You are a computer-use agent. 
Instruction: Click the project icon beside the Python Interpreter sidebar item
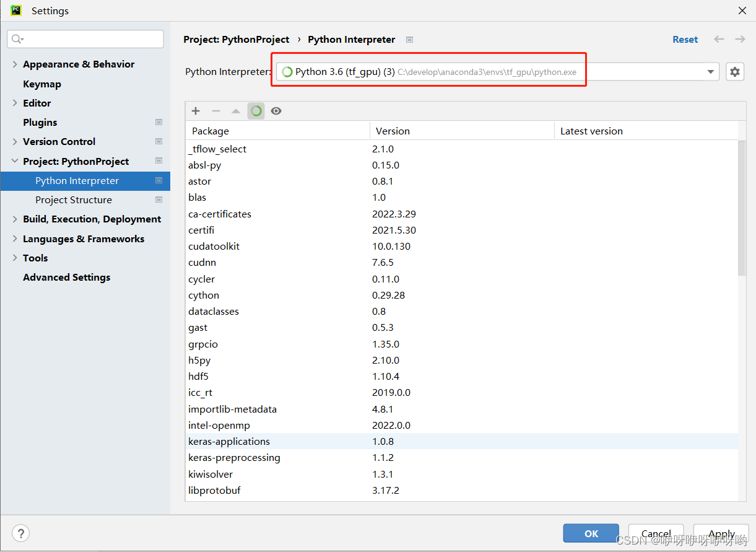(x=159, y=181)
